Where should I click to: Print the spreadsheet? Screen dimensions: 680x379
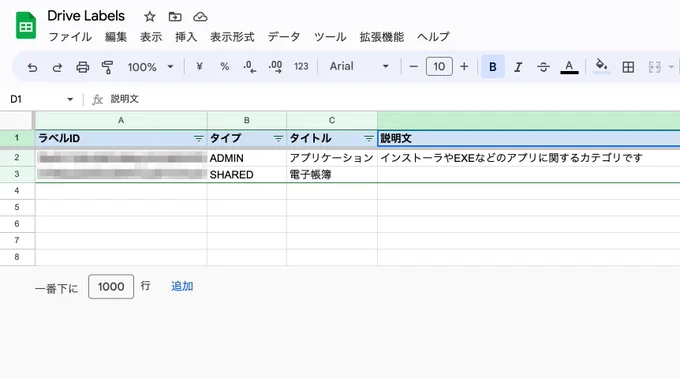click(x=82, y=67)
